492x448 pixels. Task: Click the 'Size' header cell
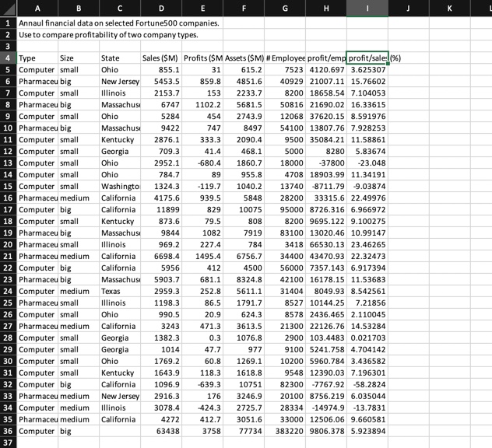point(79,58)
